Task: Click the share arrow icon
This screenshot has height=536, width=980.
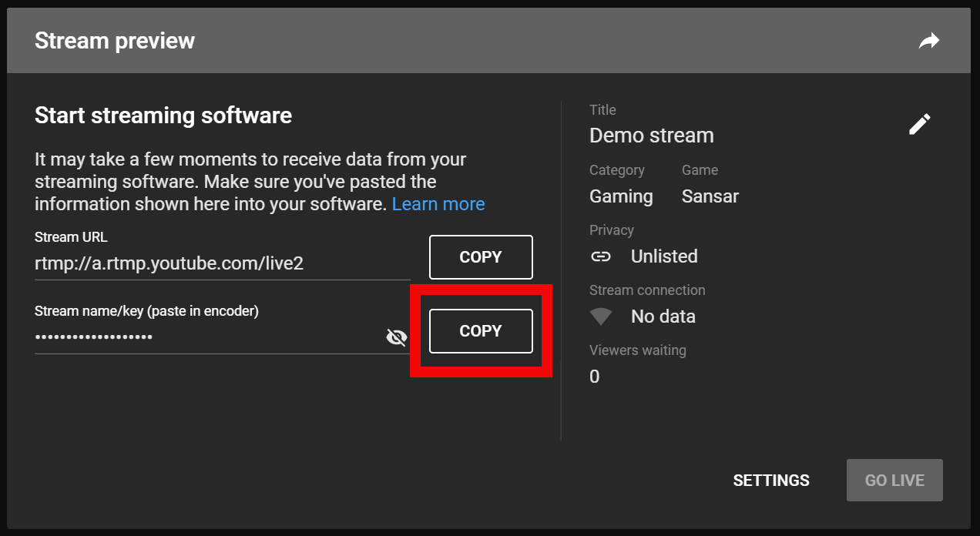Action: [x=929, y=41]
